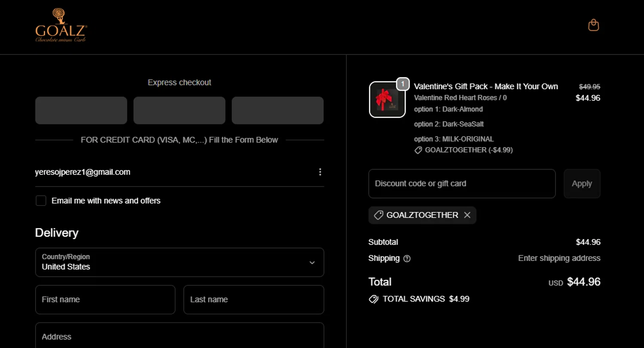
Task: Open the Country/Region dropdown
Action: click(x=179, y=262)
